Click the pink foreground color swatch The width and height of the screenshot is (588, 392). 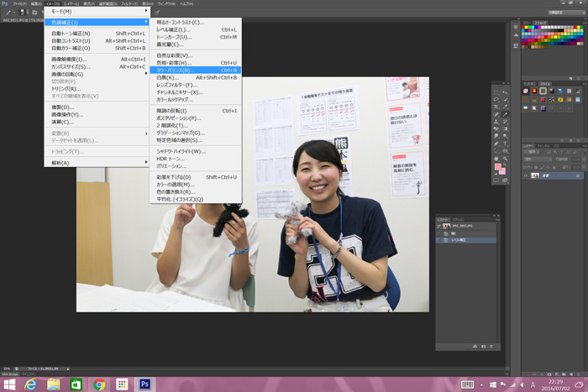click(x=499, y=168)
